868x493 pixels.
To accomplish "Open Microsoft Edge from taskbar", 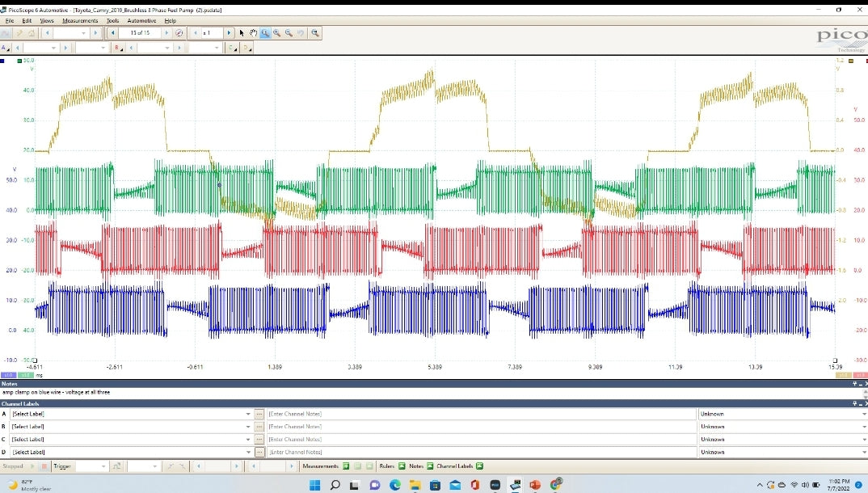I will pyautogui.click(x=394, y=485).
